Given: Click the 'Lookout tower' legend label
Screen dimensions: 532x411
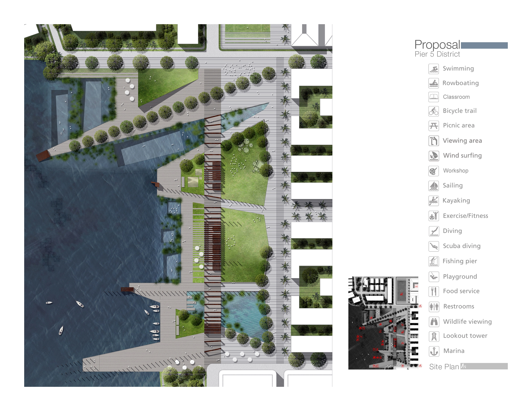Looking at the screenshot, I should pyautogui.click(x=465, y=336).
